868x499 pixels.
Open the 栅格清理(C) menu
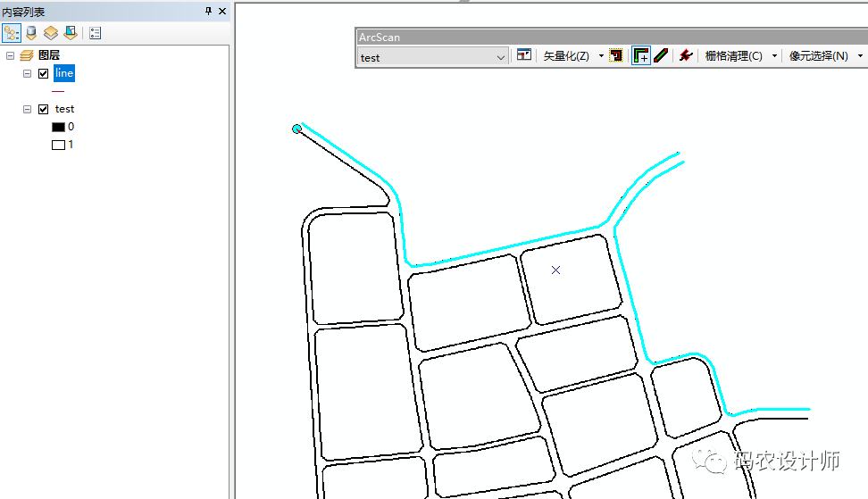739,56
